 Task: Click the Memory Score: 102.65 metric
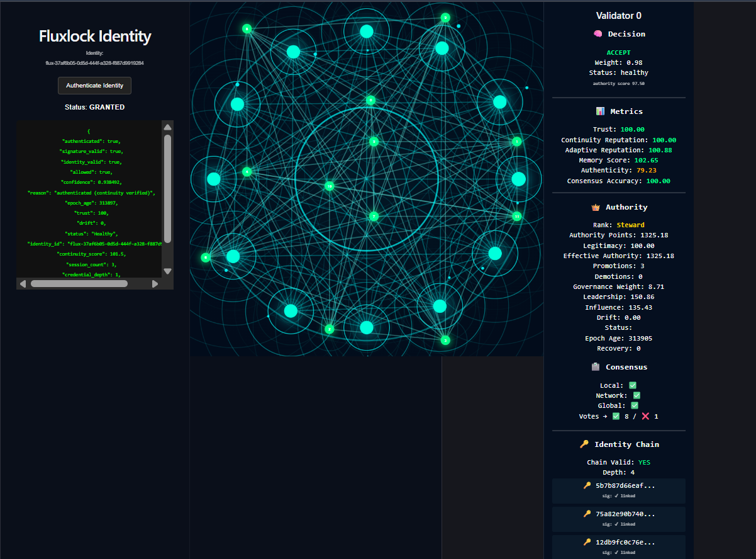point(619,161)
